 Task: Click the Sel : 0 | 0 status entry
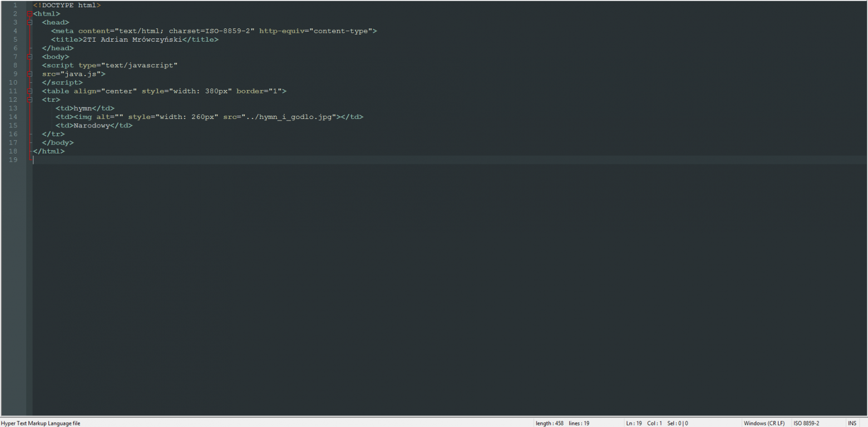(x=677, y=423)
